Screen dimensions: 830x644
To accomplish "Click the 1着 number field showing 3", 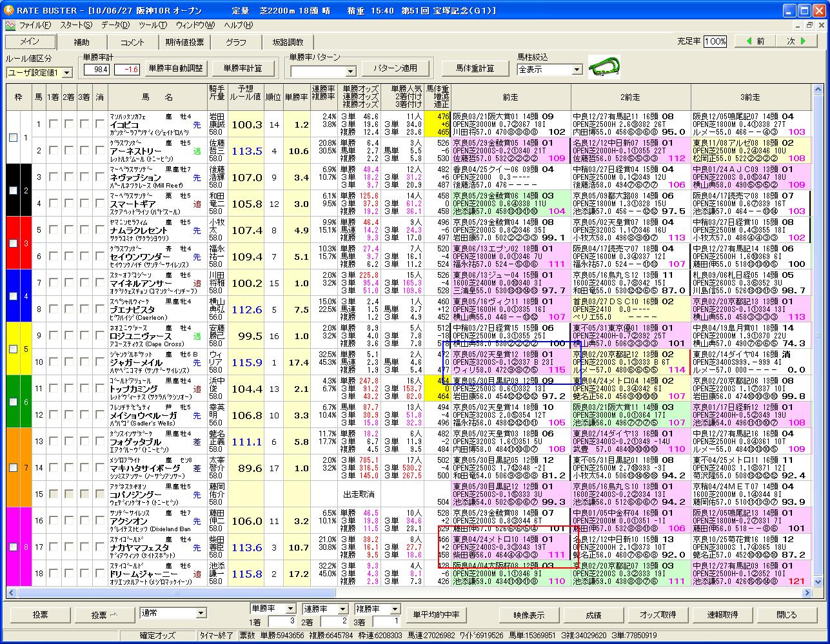I will [281, 621].
